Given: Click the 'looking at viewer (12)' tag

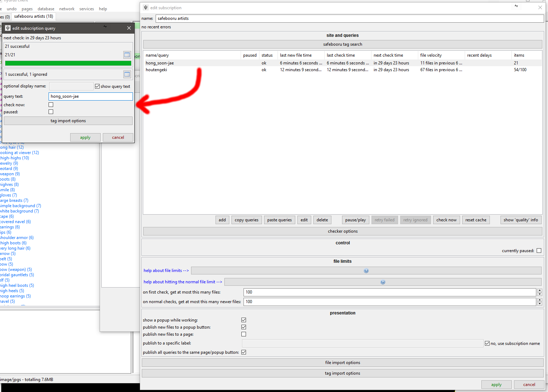Looking at the screenshot, I should tap(19, 153).
